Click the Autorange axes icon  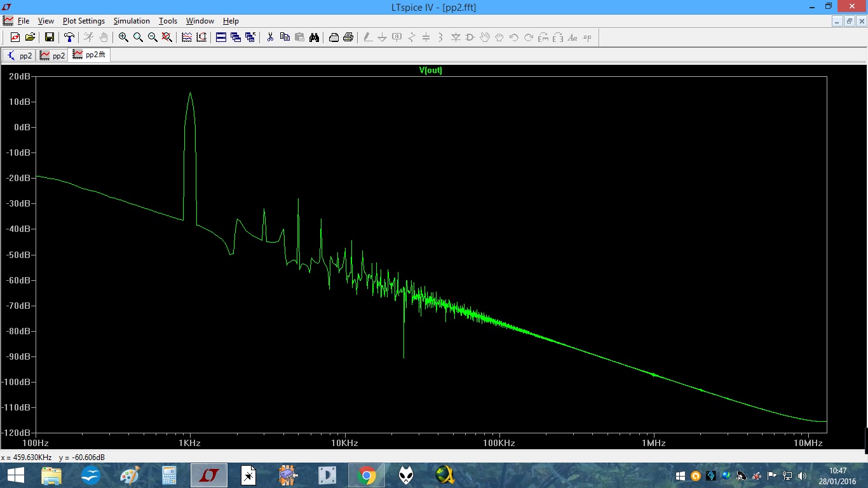click(201, 37)
